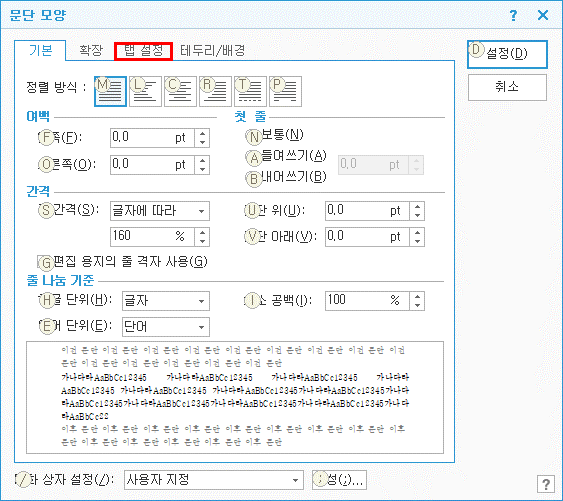Select distribute align (T) icon
Screen dimensions: 563x501
click(x=250, y=92)
